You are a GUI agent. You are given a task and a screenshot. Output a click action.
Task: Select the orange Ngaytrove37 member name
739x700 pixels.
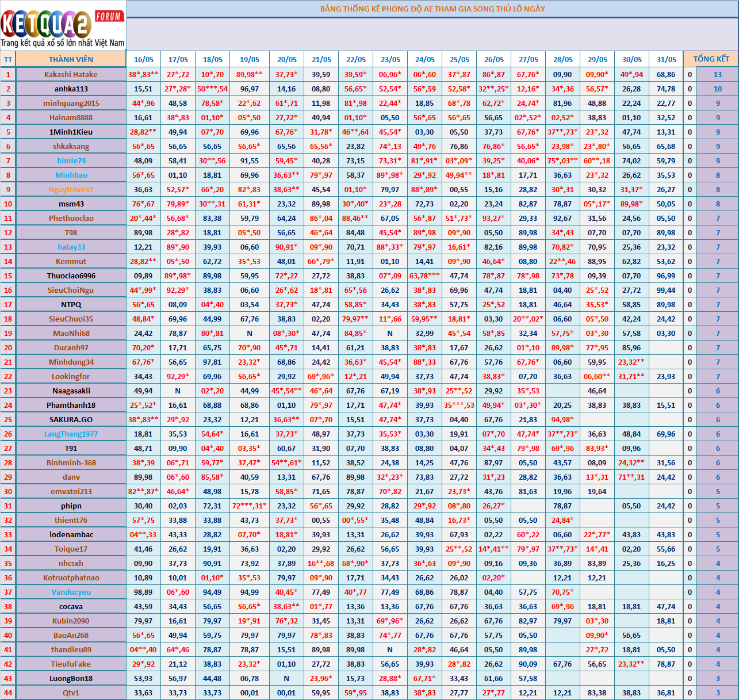click(71, 189)
